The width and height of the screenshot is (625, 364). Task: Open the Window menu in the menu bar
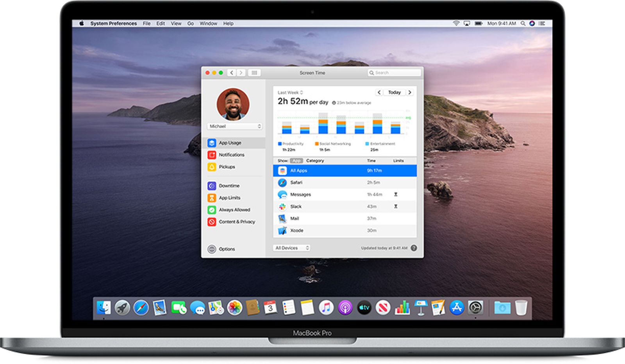click(x=208, y=23)
